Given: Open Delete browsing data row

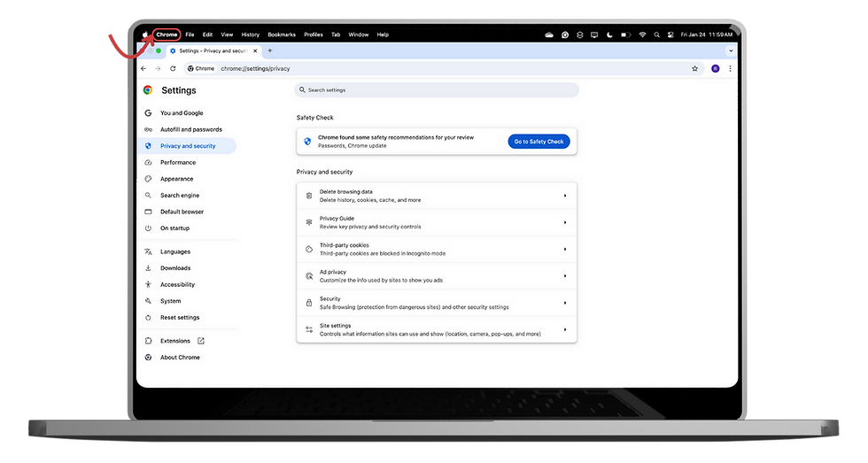Looking at the screenshot, I should click(437, 196).
